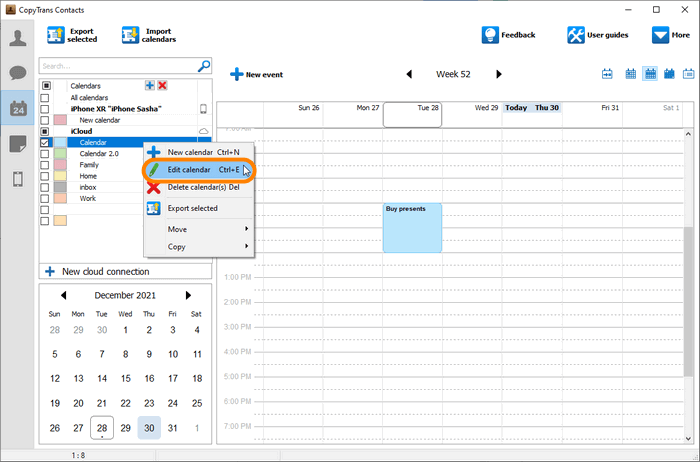Toggle the iCloud group checkbox
700x462 pixels.
coord(45,131)
